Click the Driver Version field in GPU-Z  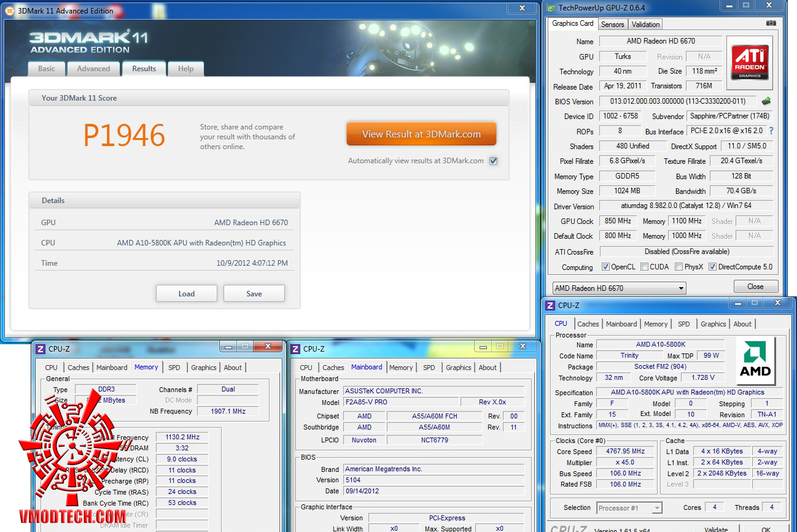[687, 206]
